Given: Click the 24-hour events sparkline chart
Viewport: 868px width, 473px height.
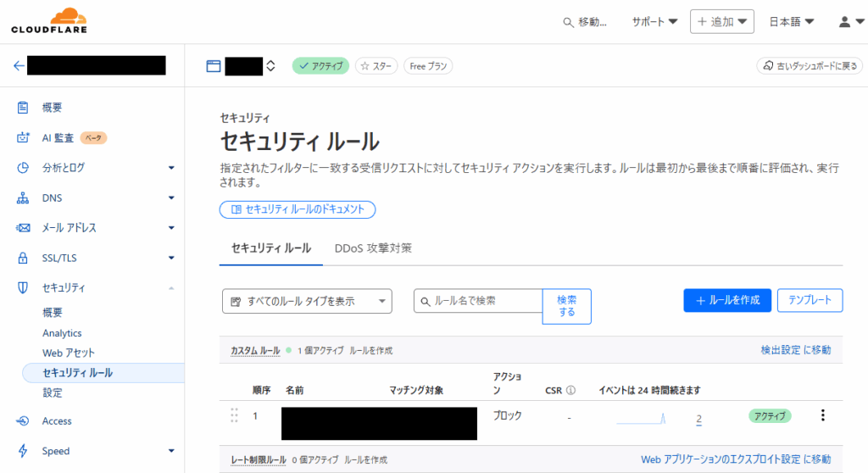Looking at the screenshot, I should click(x=641, y=419).
